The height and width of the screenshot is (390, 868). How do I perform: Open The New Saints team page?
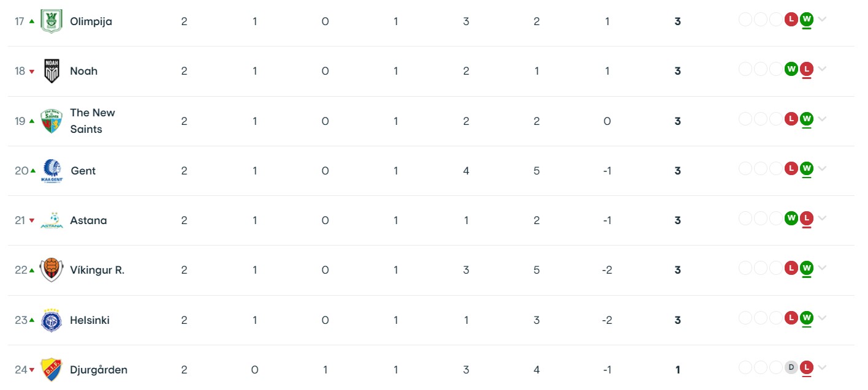[x=93, y=121]
